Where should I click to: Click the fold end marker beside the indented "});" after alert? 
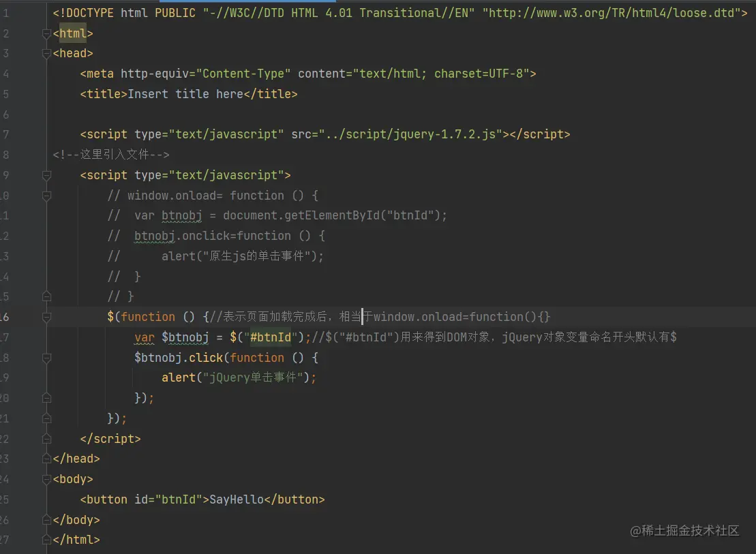pos(47,398)
